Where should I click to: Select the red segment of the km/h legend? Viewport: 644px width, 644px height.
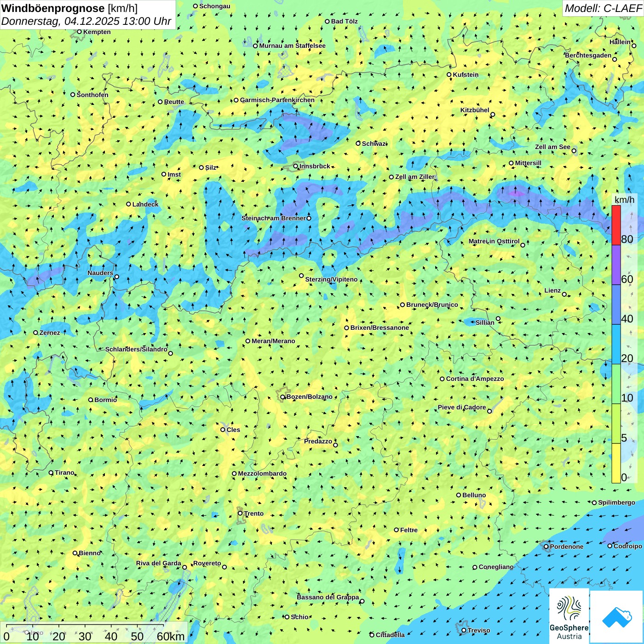pos(616,225)
